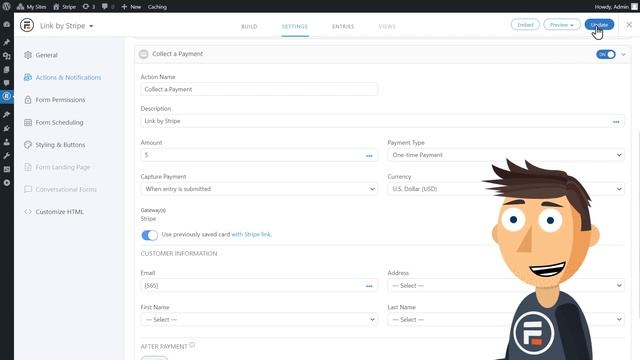Open the Comments sidebar icon

(x=7, y=83)
